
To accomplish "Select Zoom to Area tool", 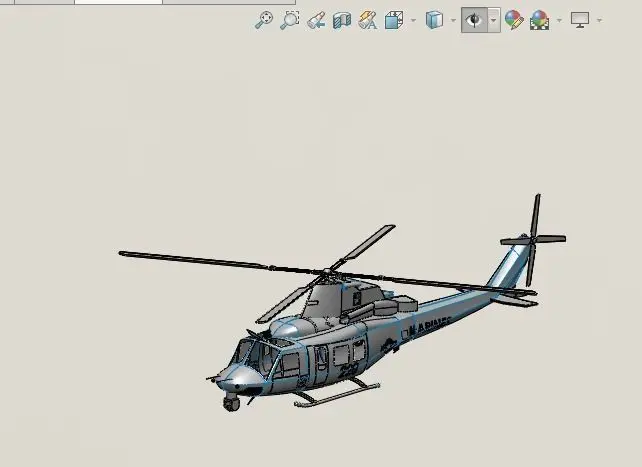I will (290, 20).
